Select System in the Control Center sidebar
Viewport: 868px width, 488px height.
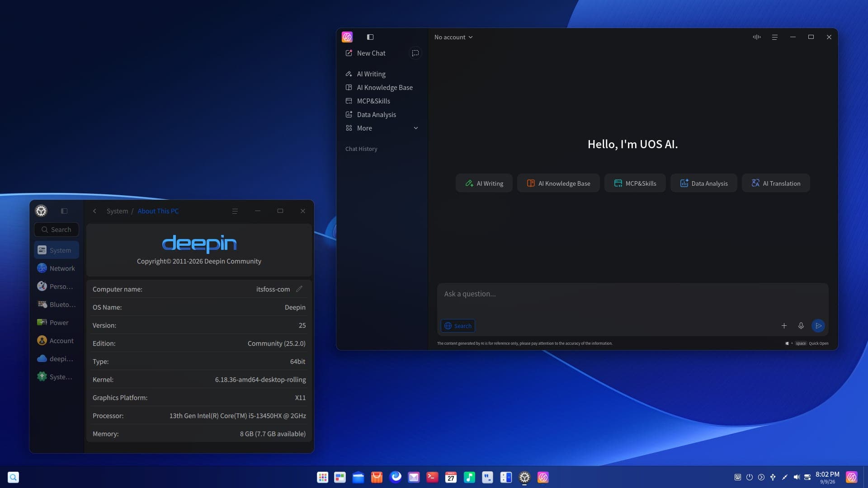[x=57, y=250]
